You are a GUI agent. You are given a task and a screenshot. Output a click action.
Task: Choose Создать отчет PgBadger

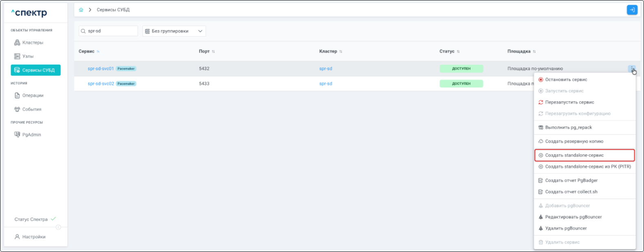coord(571,181)
